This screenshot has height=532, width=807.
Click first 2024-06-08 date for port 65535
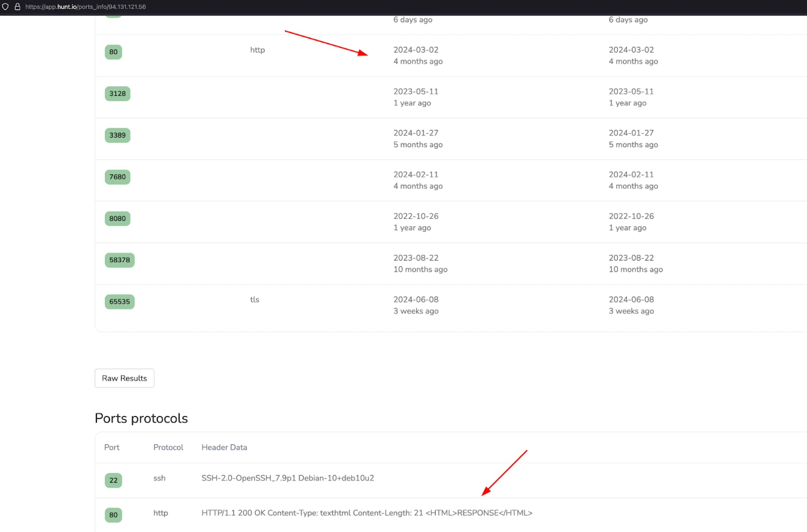pos(416,300)
